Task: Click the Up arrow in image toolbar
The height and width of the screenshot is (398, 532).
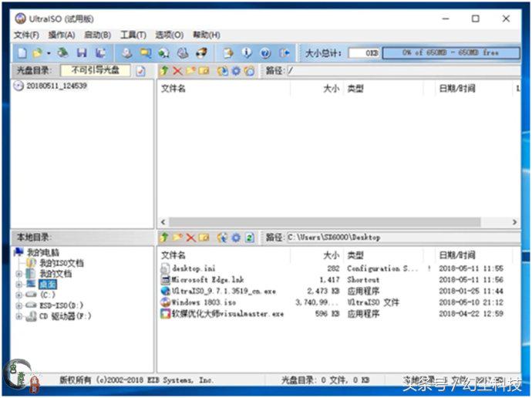Action: point(164,70)
